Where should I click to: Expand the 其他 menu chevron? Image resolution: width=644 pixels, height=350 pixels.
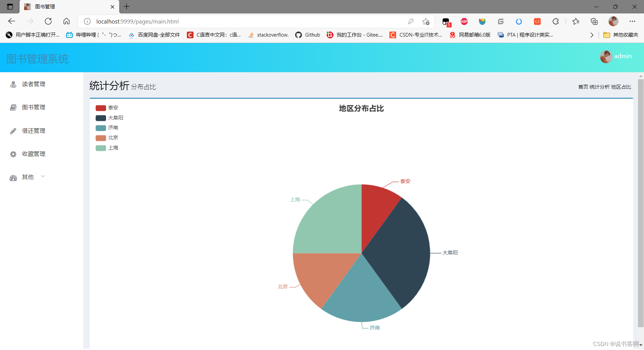[43, 176]
